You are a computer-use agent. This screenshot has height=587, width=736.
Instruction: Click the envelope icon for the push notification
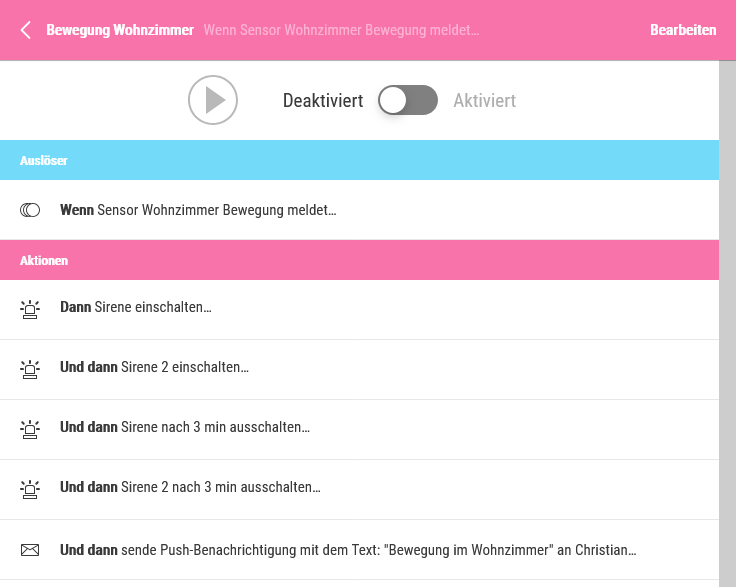[30, 549]
